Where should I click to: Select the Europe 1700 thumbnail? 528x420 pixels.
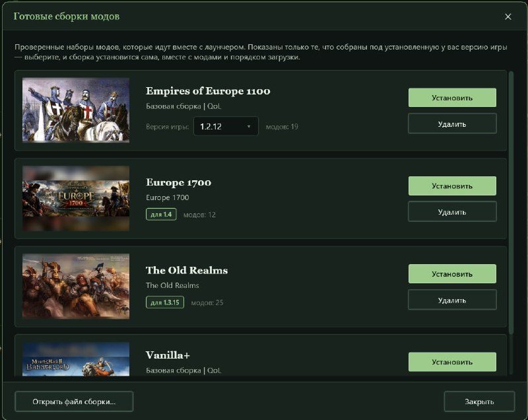[x=76, y=198]
